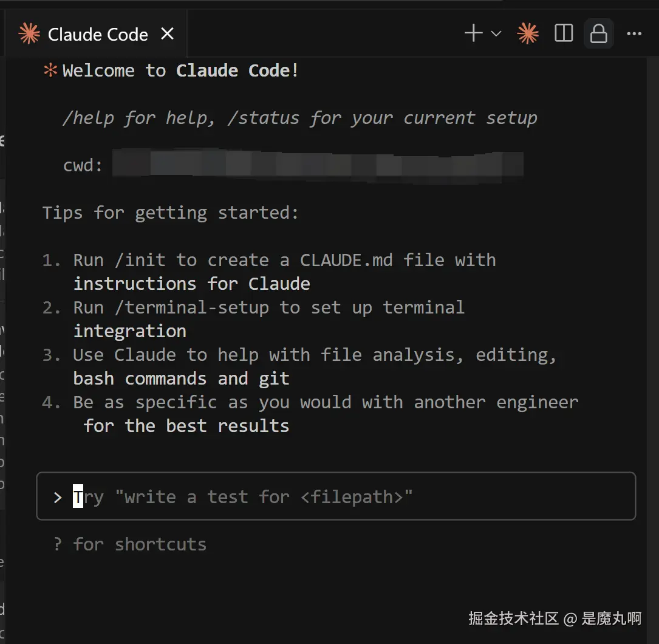Viewport: 659px width, 644px height.
Task: Select the Claude Code tab label
Action: [98, 35]
